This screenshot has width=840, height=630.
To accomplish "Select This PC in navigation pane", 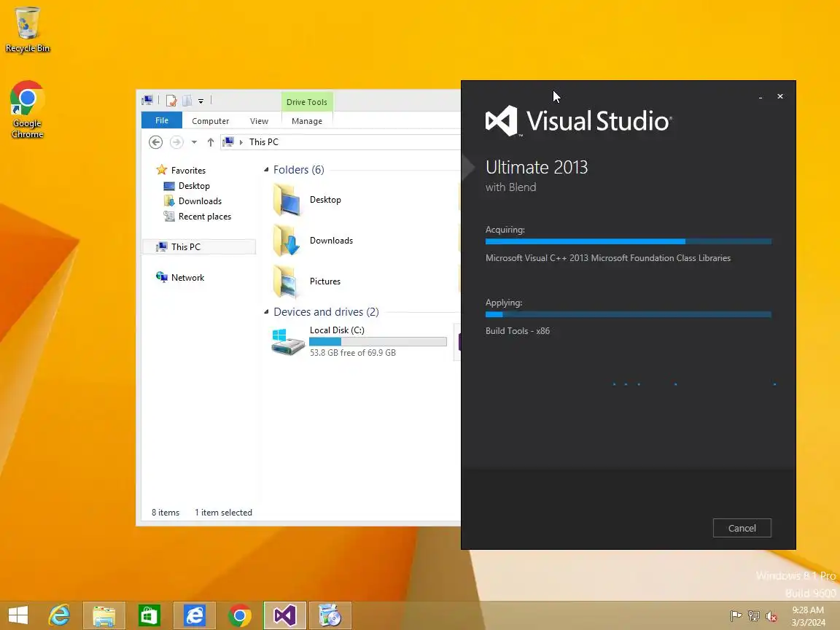I will pyautogui.click(x=199, y=247).
